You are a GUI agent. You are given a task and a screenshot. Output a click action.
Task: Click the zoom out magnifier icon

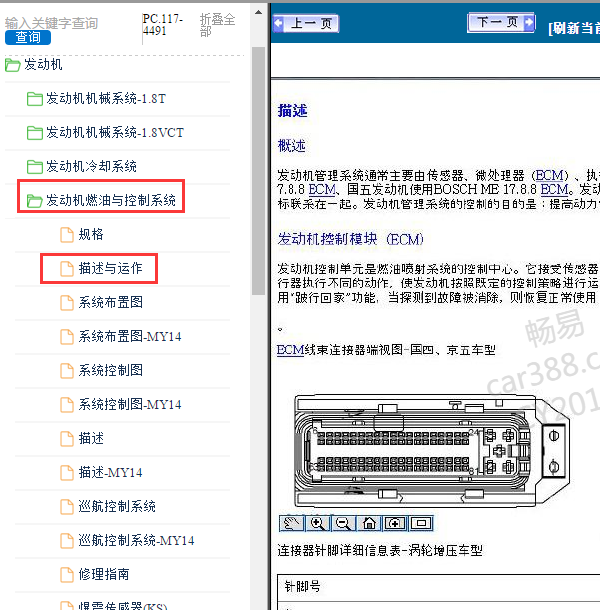343,523
